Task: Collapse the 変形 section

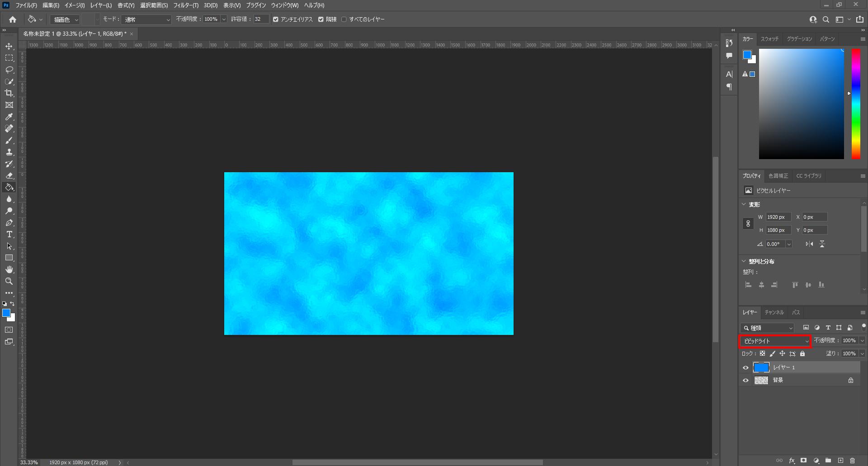Action: pos(744,204)
